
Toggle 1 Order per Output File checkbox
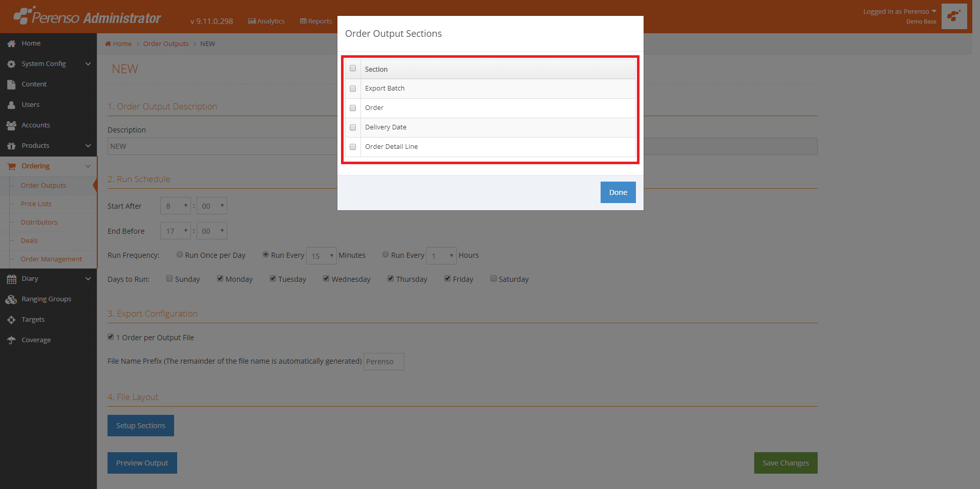[x=111, y=337]
